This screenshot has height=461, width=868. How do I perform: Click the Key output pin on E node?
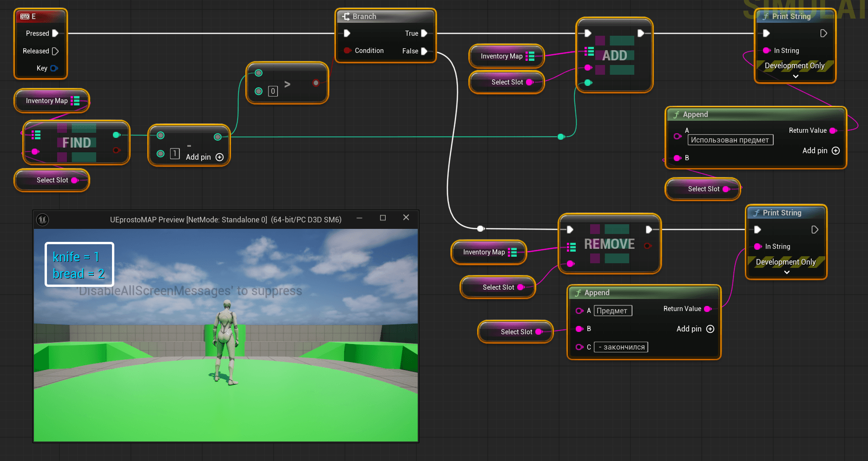tap(54, 68)
